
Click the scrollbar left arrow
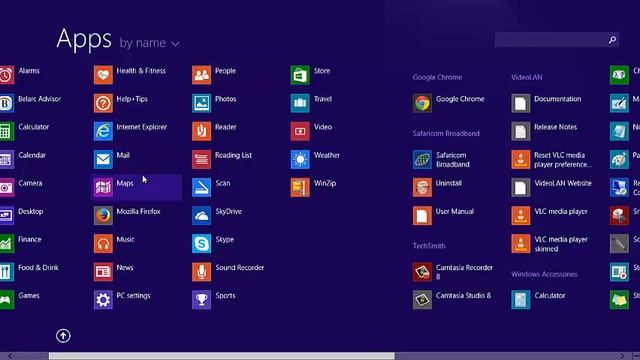point(10,356)
